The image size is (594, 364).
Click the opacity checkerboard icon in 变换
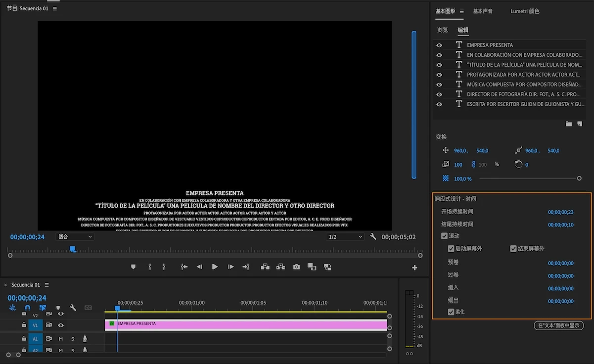pyautogui.click(x=445, y=178)
